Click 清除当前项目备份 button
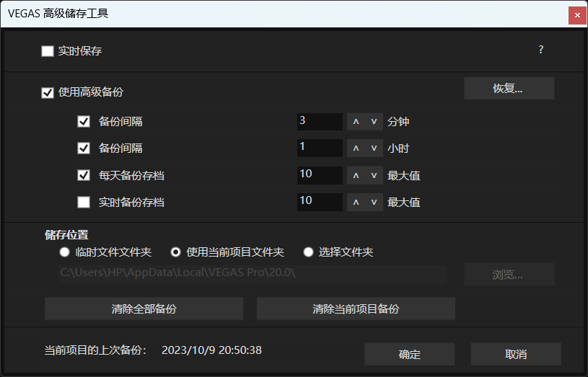Viewport: 588px width, 377px height. [356, 309]
